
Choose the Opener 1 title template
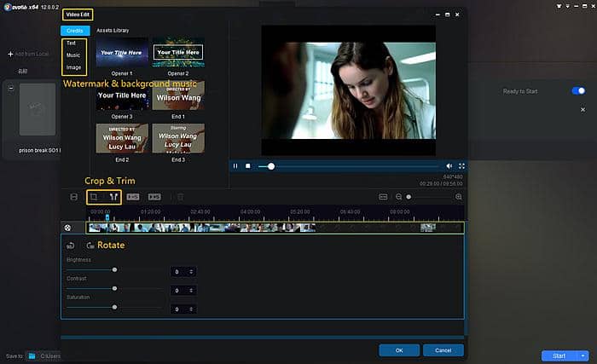coord(122,53)
